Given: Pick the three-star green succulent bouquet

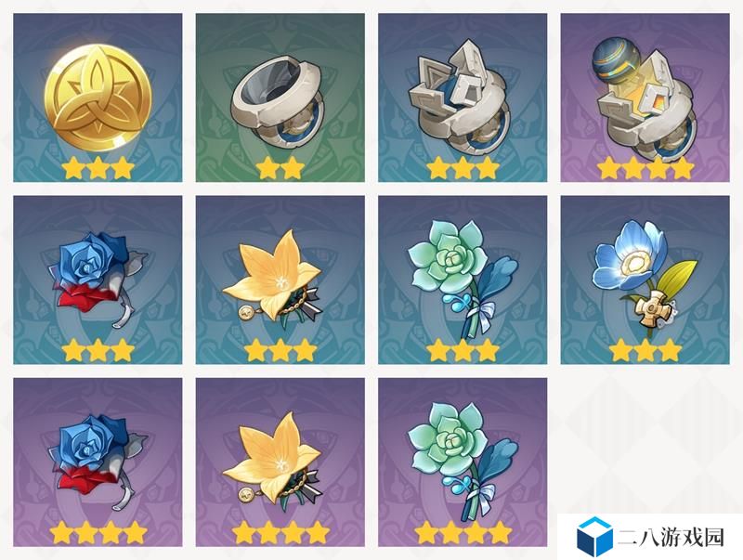Looking at the screenshot, I should click(463, 280).
